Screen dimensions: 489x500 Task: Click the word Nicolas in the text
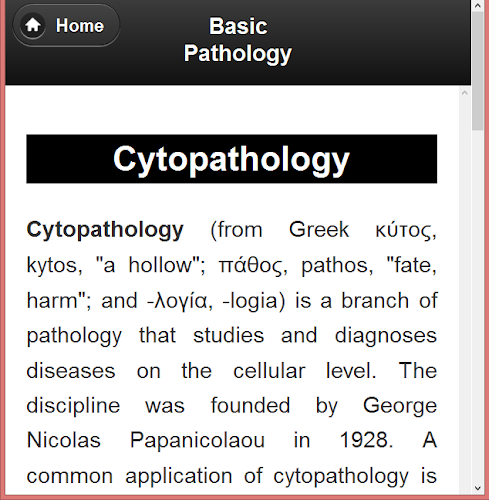coord(64,440)
